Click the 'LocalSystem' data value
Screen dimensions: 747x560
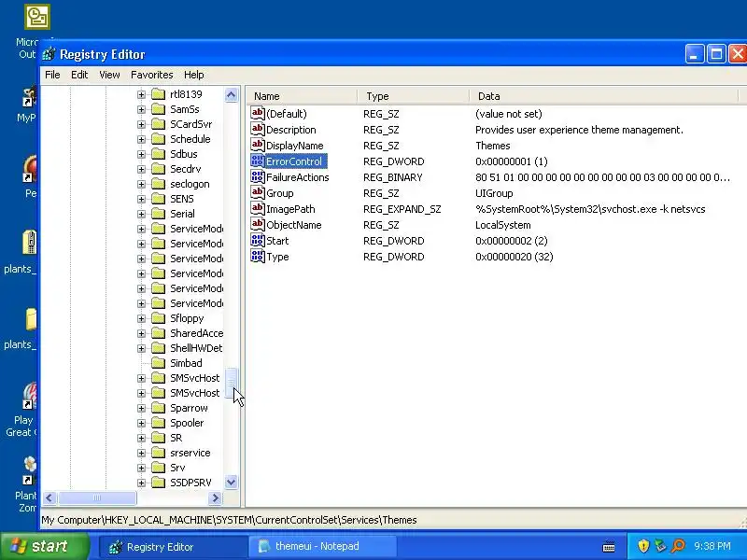pyautogui.click(x=502, y=225)
